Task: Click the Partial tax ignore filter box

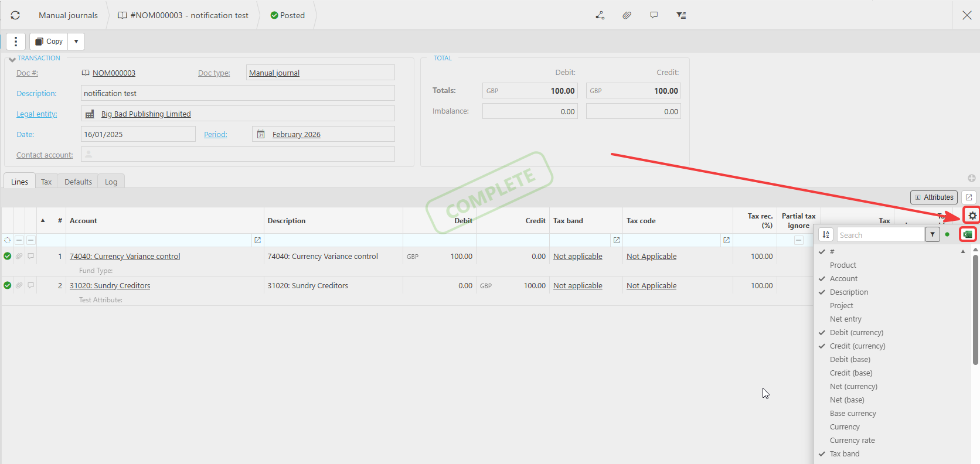Action: [798, 240]
